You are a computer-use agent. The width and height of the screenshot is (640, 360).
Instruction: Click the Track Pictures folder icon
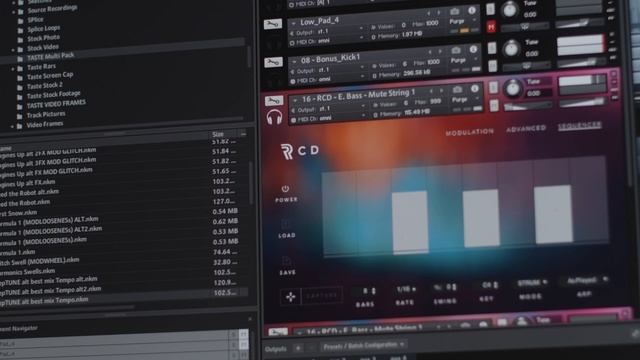pyautogui.click(x=20, y=117)
